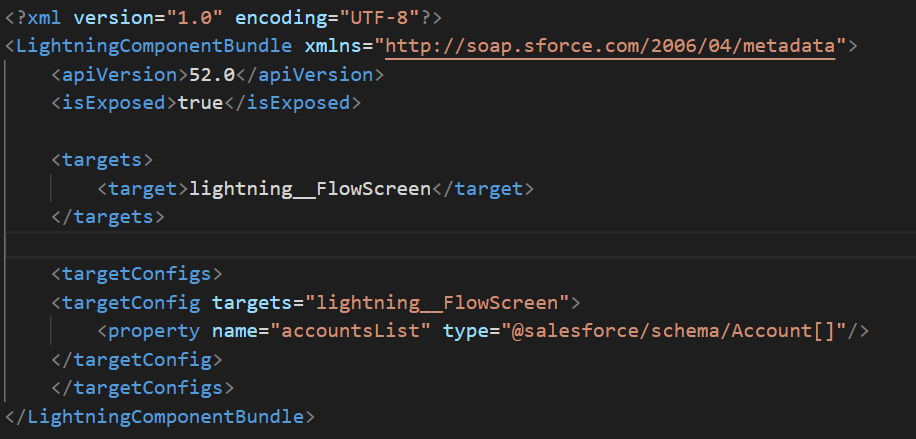Click the closing LightningComponentBundle tag
The width and height of the screenshot is (916, 439).
159,417
